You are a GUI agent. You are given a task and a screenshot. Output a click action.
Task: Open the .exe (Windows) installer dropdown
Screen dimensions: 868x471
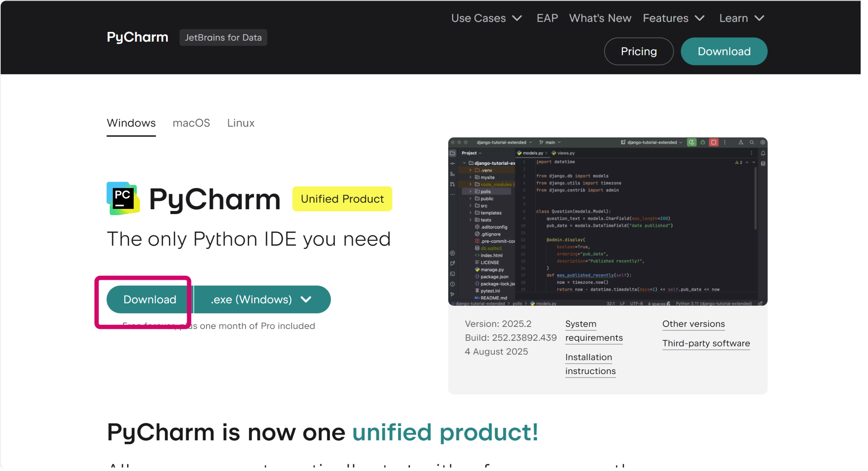[261, 300]
